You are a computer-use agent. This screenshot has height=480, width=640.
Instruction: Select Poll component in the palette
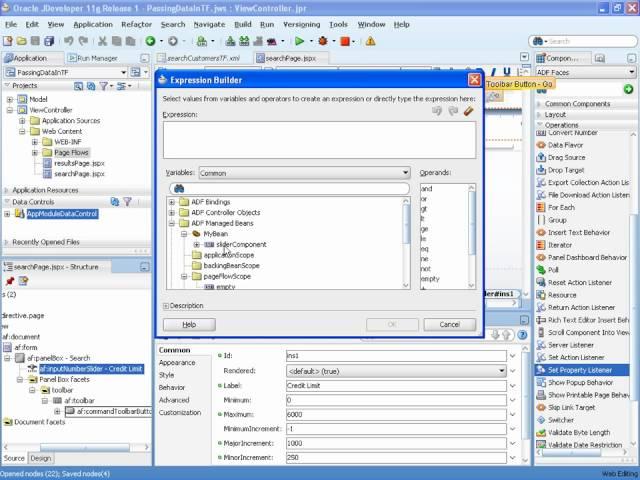553,270
